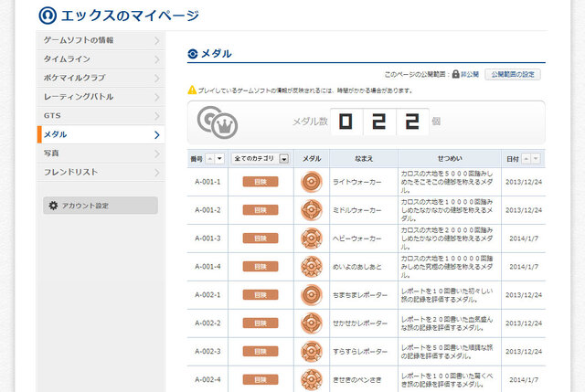Open the 全てのカテゴリ category dropdown
Image resolution: width=585 pixels, height=392 pixels.
tap(260, 159)
